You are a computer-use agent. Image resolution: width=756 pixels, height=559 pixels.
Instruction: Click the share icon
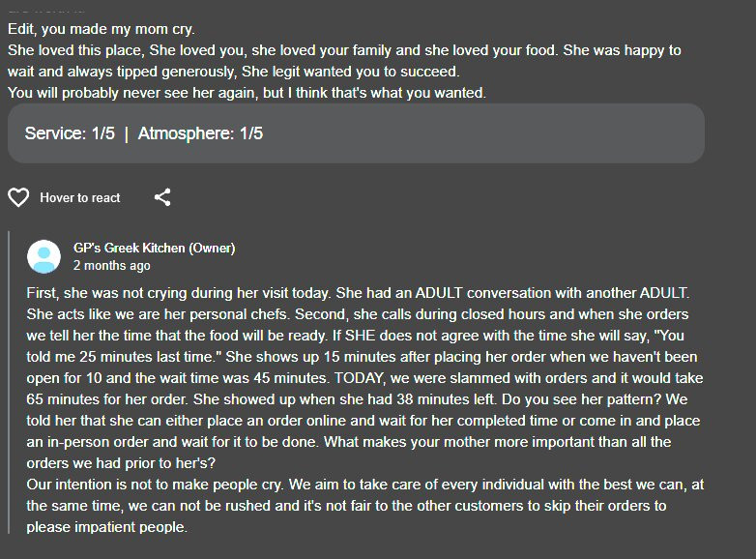(x=162, y=197)
